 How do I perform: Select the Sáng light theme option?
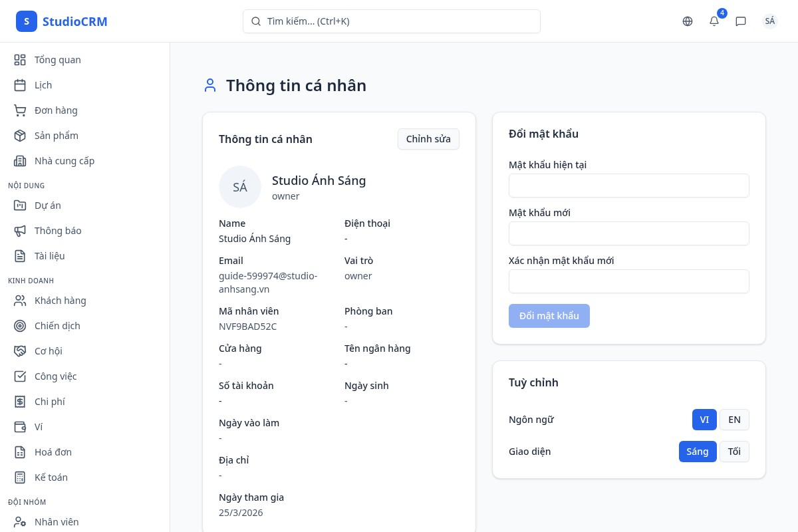[x=698, y=452]
